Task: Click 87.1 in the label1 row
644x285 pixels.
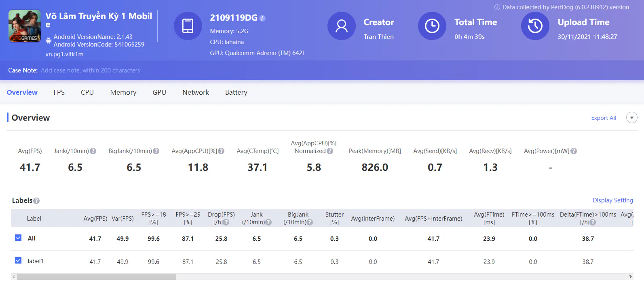Action: (188, 262)
